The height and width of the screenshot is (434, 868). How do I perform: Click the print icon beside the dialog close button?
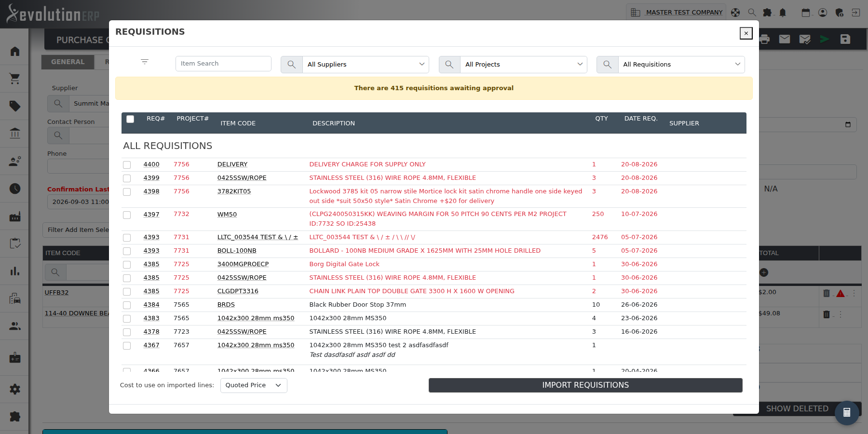[x=765, y=39]
